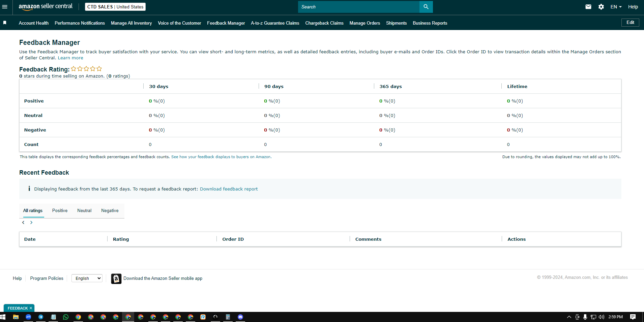Click the Amazon Seller mobile app icon
644x322 pixels.
(x=116, y=279)
